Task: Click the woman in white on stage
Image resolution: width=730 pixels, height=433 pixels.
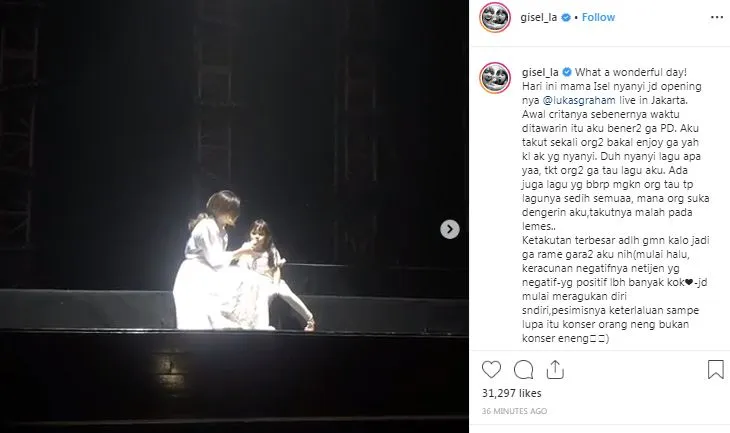Action: pyautogui.click(x=213, y=263)
